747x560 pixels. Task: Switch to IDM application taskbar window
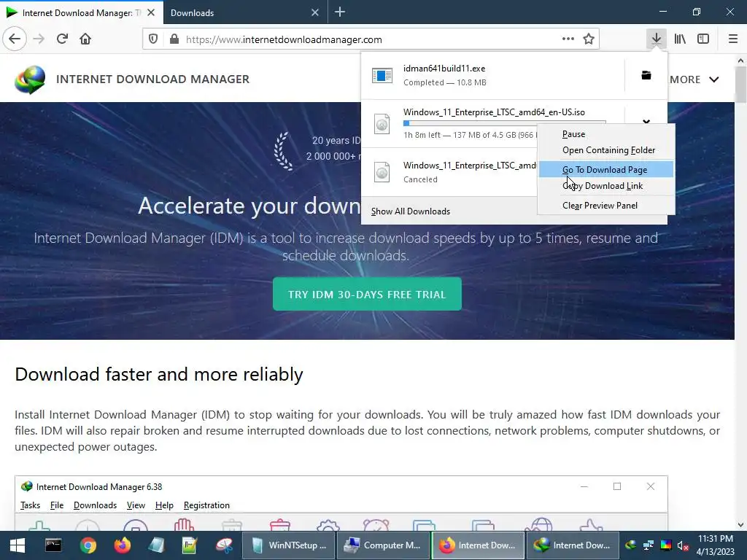pyautogui.click(x=573, y=545)
